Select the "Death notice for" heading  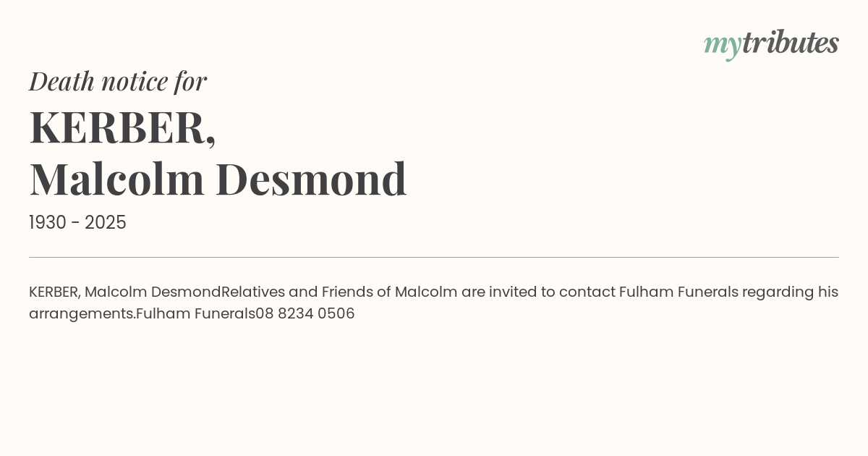click(118, 81)
